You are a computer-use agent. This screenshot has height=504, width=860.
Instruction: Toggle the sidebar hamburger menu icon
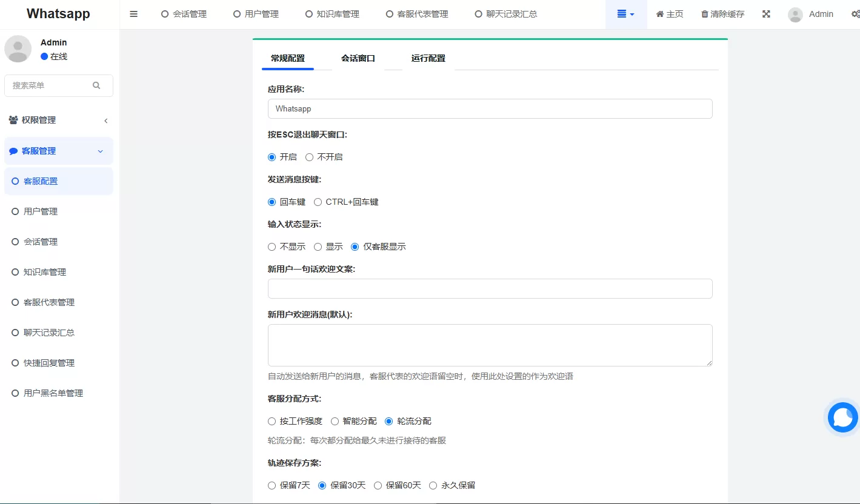[134, 14]
